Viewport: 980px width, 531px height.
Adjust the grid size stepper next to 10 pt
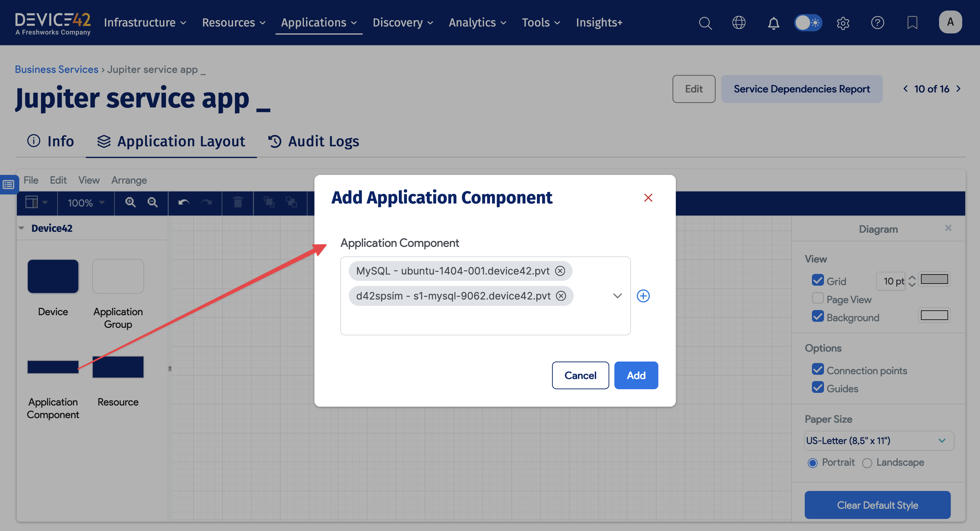(x=912, y=281)
